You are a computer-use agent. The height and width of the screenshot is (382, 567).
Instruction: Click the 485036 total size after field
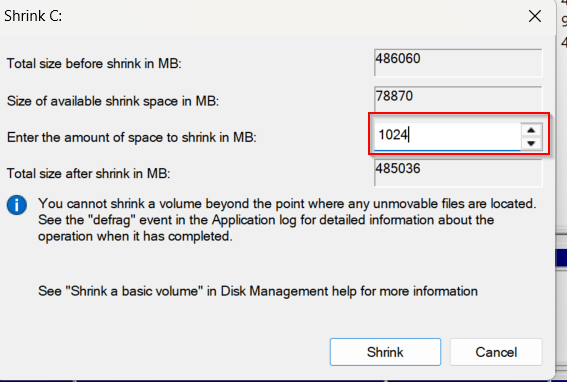click(458, 173)
